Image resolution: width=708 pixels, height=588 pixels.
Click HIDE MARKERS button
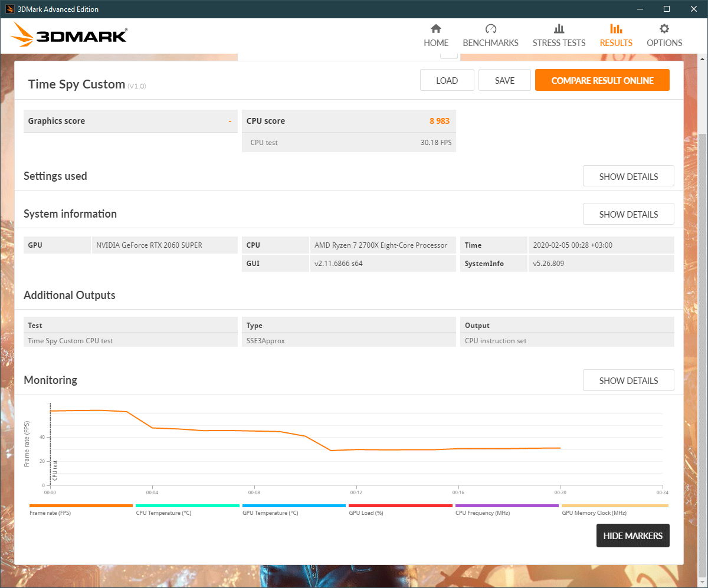click(x=632, y=536)
